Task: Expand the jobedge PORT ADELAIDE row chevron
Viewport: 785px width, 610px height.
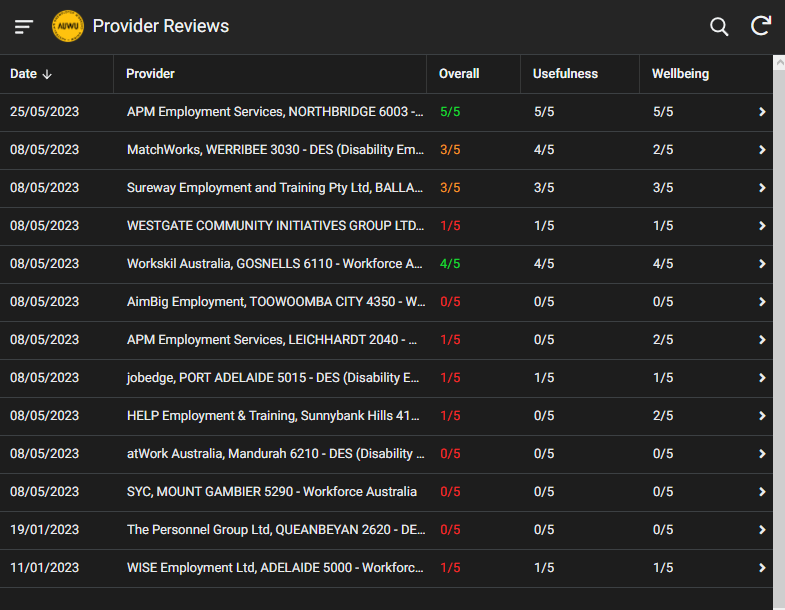Action: [x=762, y=378]
